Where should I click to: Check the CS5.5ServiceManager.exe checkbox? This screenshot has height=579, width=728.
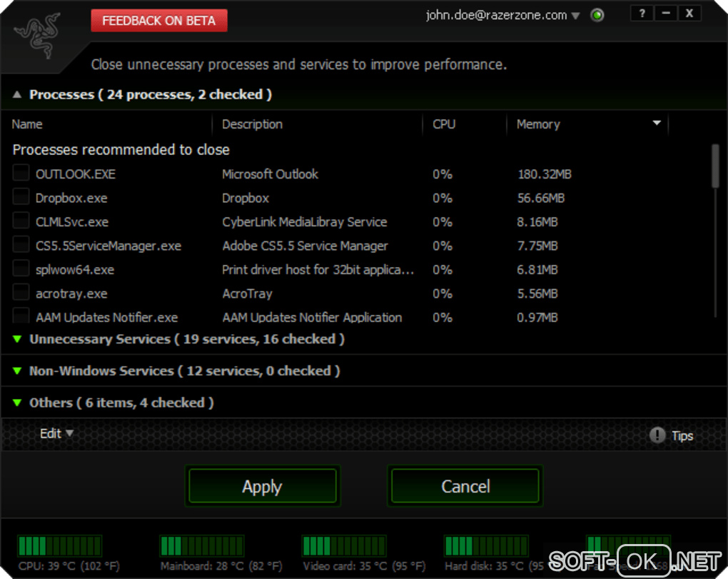21,244
